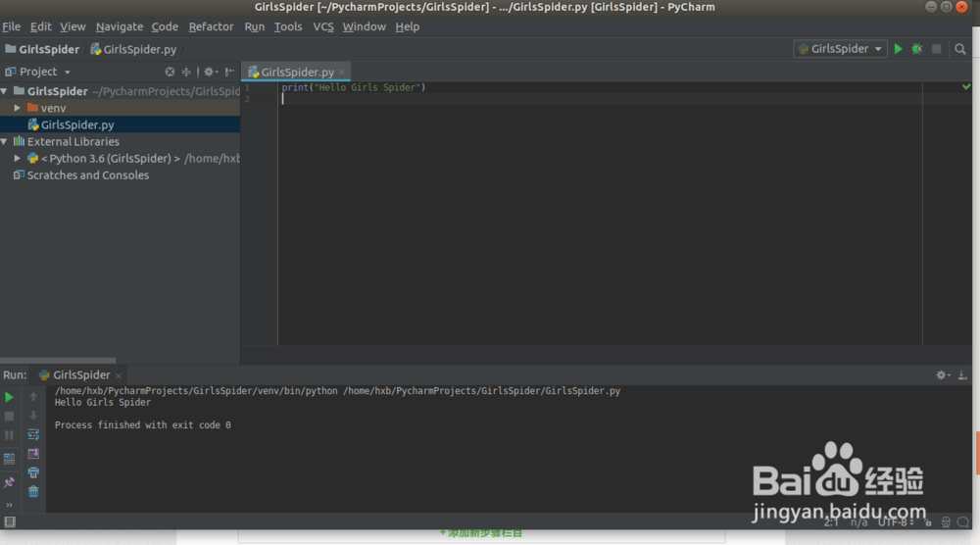The image size is (980, 545).
Task: Collapse External Libraries node
Action: click(4, 142)
